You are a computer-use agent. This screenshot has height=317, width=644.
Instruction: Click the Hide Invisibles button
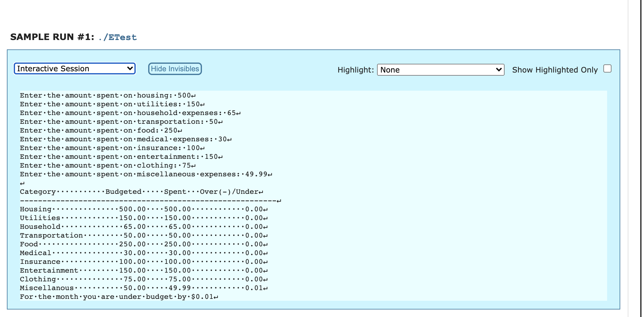tap(175, 69)
